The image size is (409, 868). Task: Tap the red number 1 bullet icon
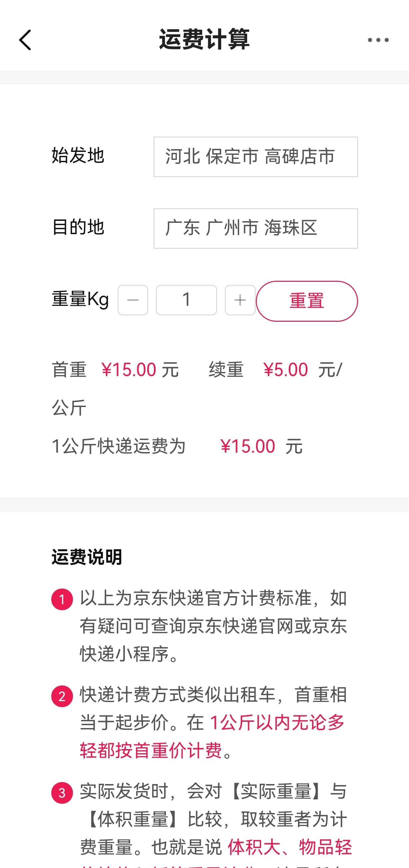click(62, 600)
